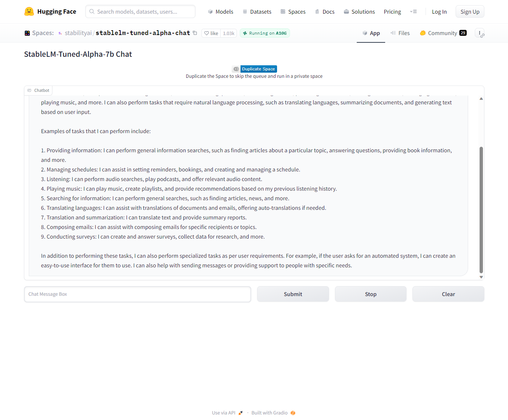
Task: Clear the chat conversation
Action: [x=448, y=294]
